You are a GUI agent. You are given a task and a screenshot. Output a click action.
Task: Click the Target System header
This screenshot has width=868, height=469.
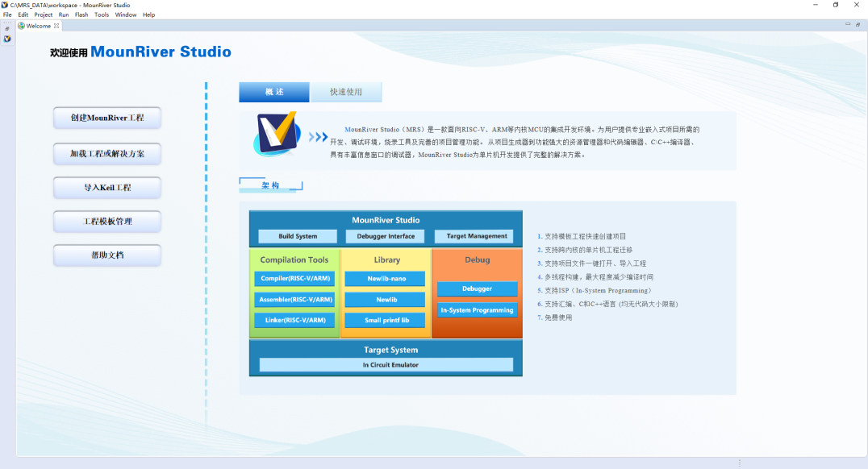(390, 350)
